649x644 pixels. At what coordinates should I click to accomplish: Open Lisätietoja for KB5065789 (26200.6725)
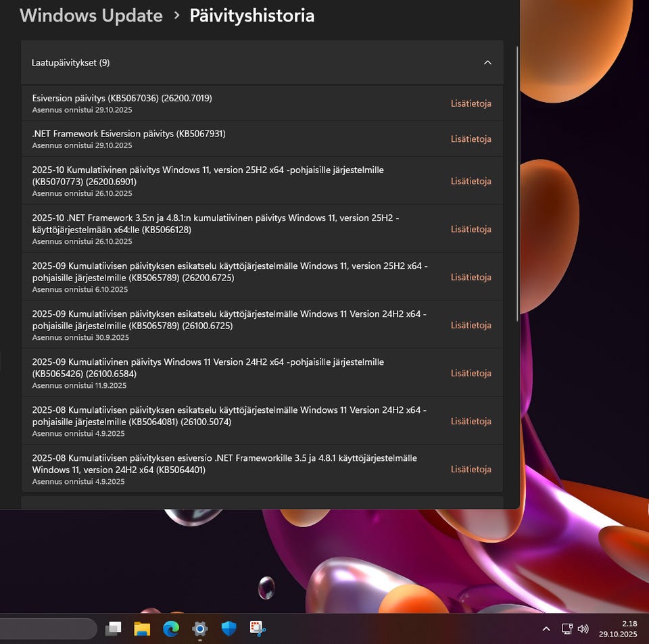point(471,277)
